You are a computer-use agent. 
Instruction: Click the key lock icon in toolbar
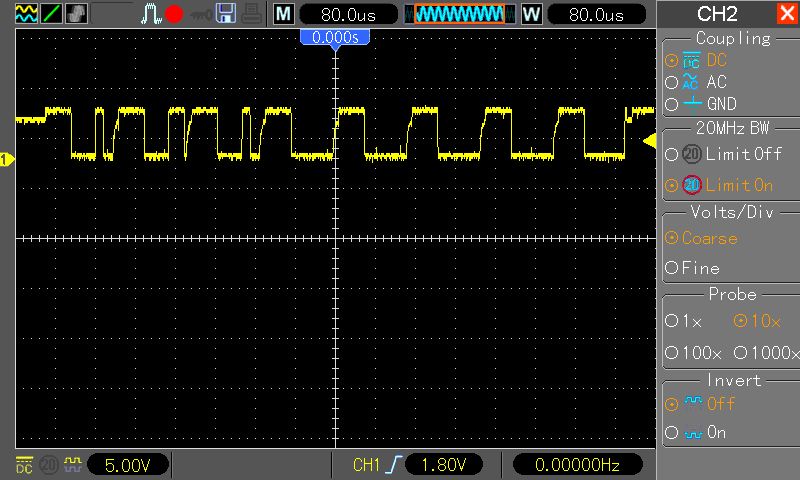click(x=201, y=14)
